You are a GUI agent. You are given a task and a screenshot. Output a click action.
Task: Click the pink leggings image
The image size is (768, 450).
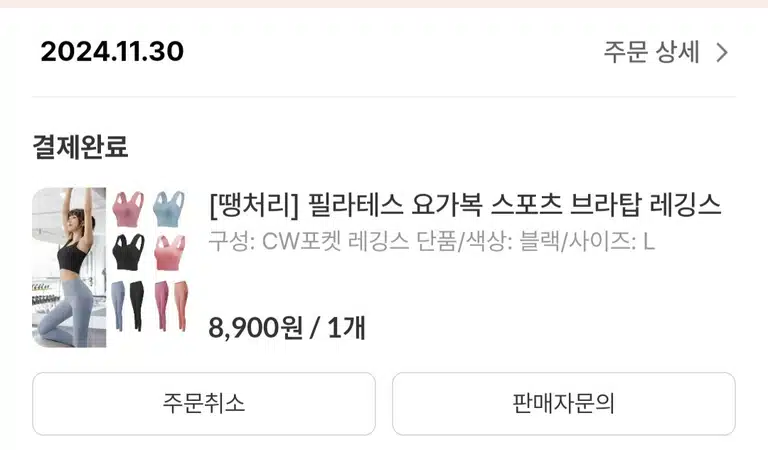tap(162, 306)
